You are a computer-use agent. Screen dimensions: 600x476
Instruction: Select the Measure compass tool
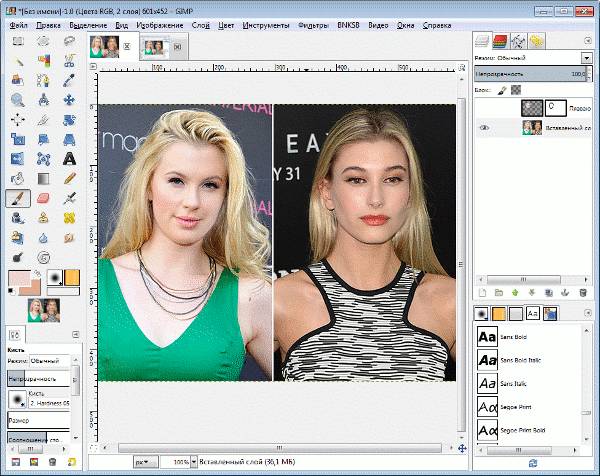(x=43, y=100)
